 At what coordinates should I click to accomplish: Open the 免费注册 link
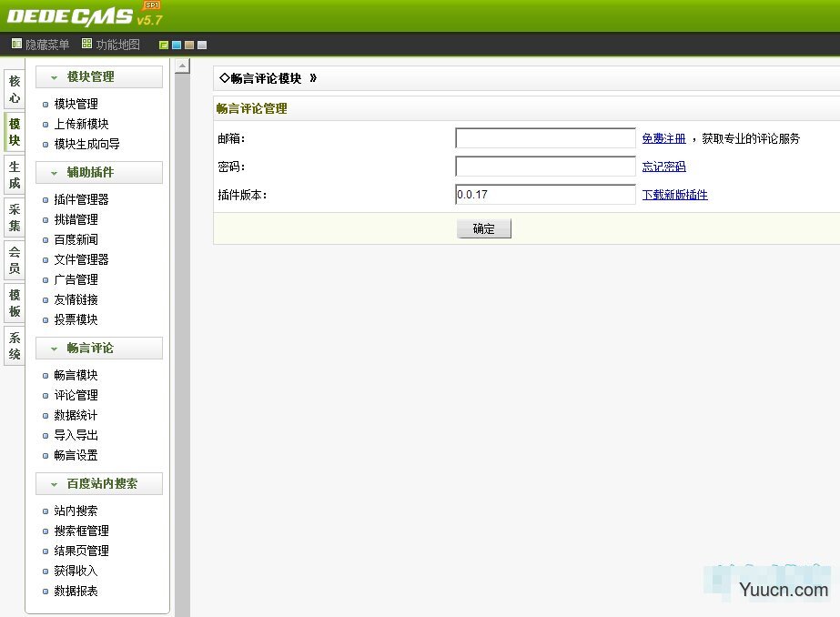coord(663,138)
